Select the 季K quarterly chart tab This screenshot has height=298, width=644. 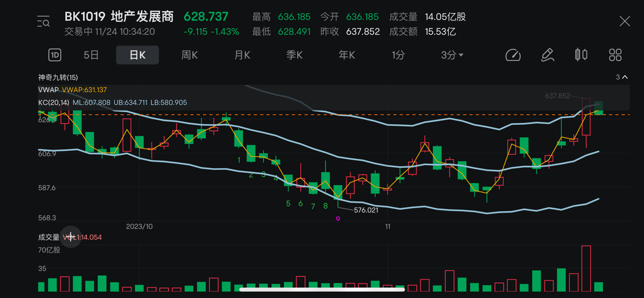coord(295,55)
